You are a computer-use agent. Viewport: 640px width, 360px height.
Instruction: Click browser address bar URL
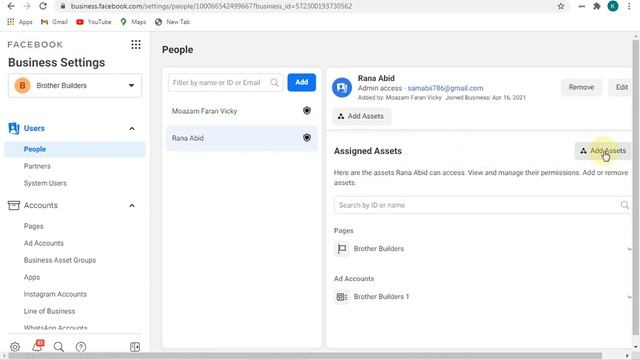pos(211,6)
